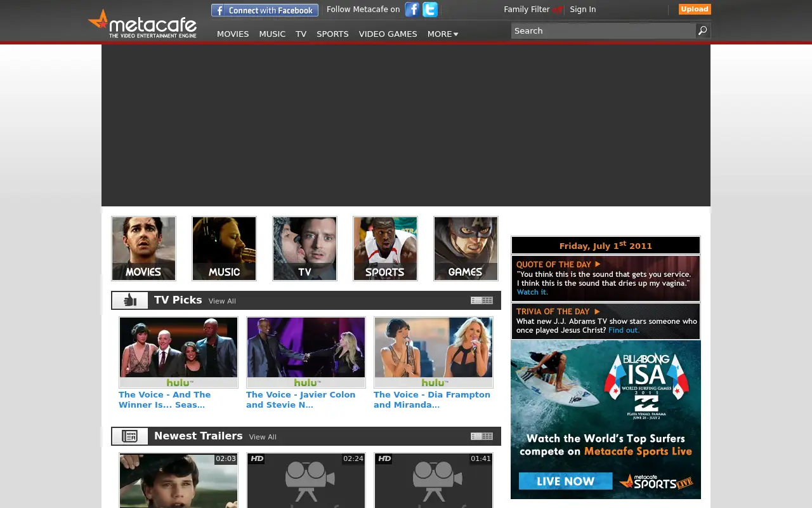Open MUSIC in the top navigation bar
The image size is (812, 508).
pos(272,34)
